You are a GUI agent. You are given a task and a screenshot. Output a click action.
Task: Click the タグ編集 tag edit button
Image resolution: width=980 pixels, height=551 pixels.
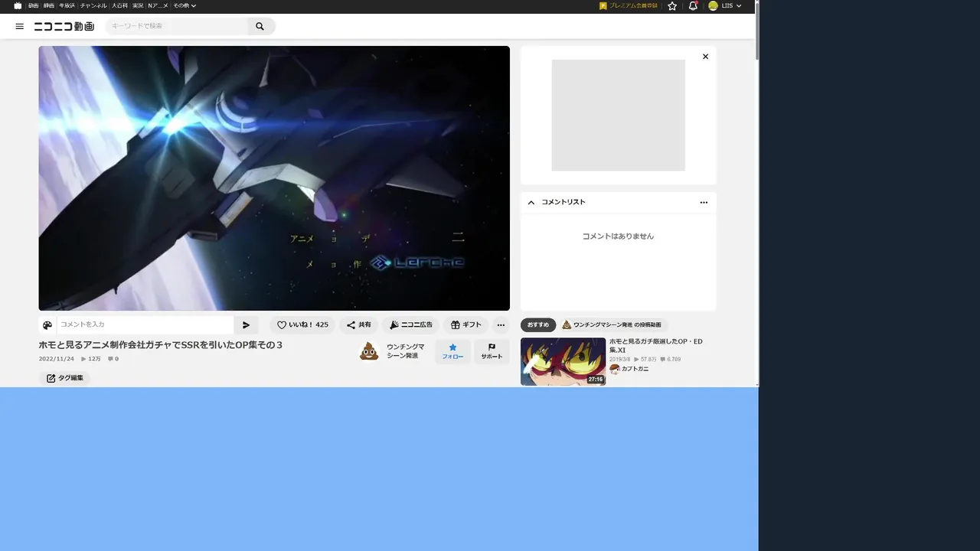pos(64,378)
